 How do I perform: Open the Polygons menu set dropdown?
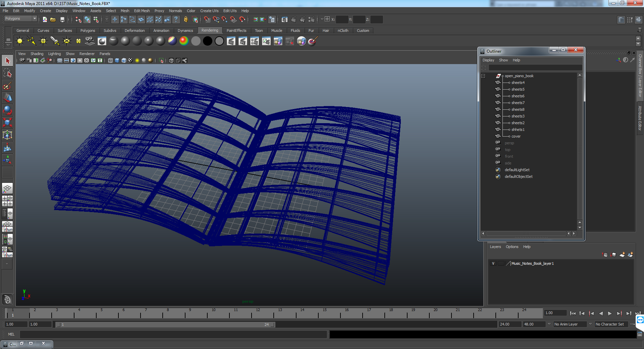(35, 19)
